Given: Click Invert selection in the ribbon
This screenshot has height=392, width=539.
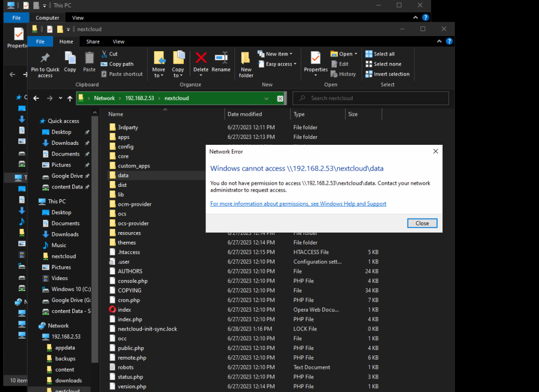Looking at the screenshot, I should coord(388,74).
